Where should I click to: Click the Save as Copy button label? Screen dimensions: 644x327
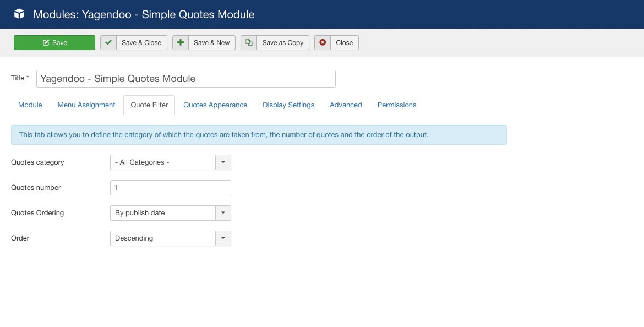(282, 43)
